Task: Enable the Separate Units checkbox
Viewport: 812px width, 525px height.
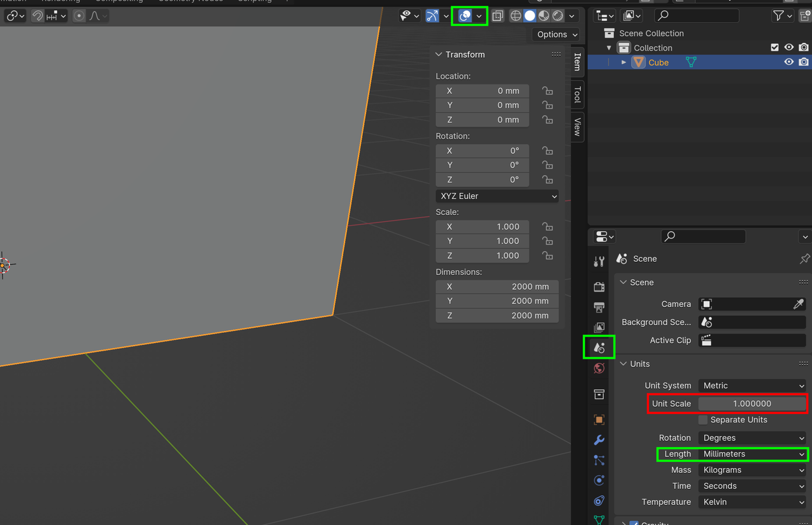Action: pyautogui.click(x=703, y=420)
